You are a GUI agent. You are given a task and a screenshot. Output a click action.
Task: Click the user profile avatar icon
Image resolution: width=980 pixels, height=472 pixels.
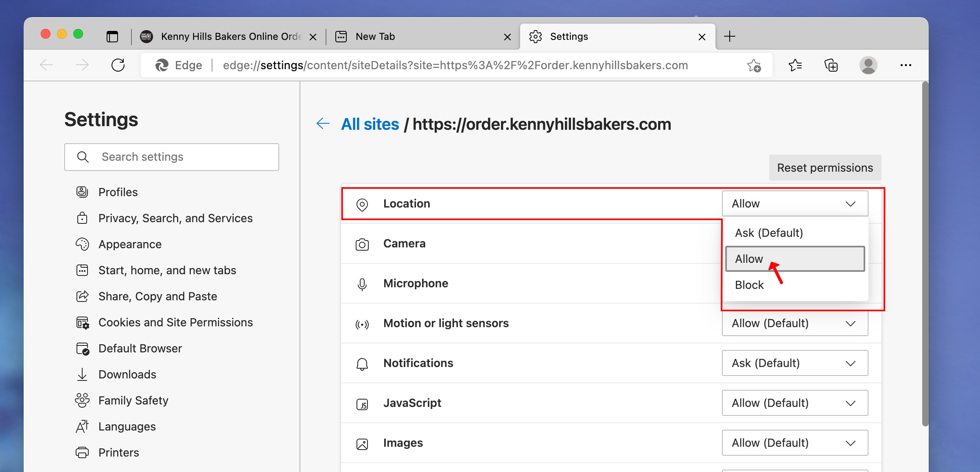click(x=868, y=65)
